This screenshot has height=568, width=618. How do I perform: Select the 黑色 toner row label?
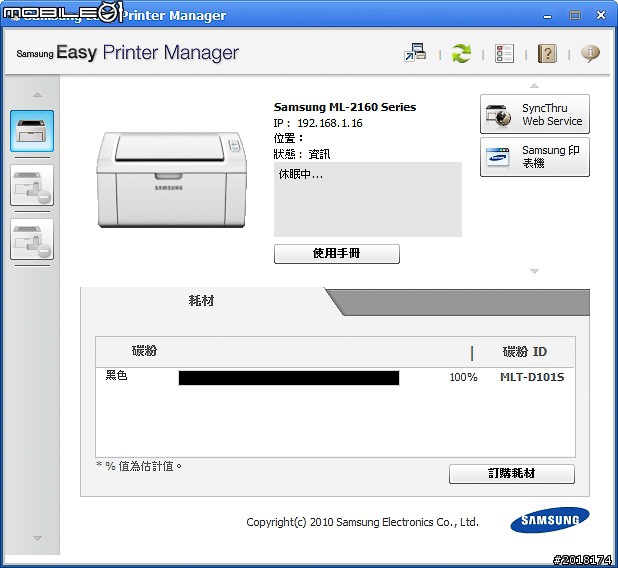[116, 375]
